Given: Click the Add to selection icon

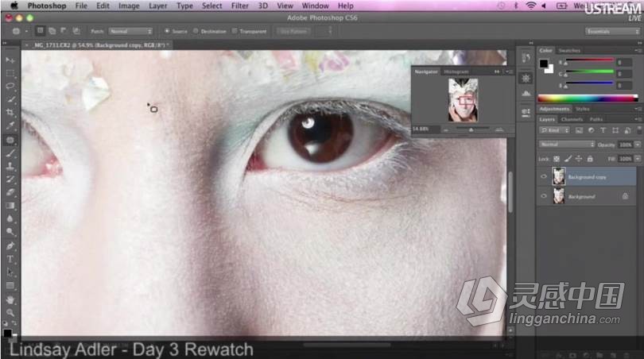Looking at the screenshot, I should (x=52, y=31).
